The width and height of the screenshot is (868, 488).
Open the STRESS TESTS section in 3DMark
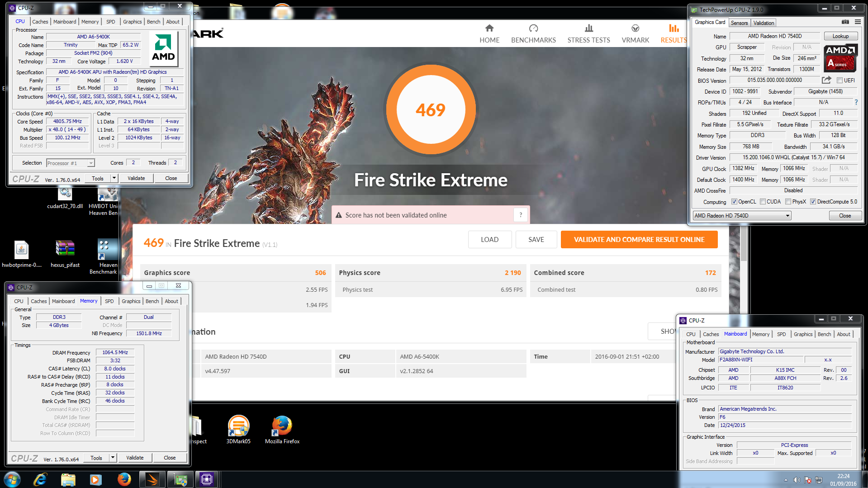(588, 34)
